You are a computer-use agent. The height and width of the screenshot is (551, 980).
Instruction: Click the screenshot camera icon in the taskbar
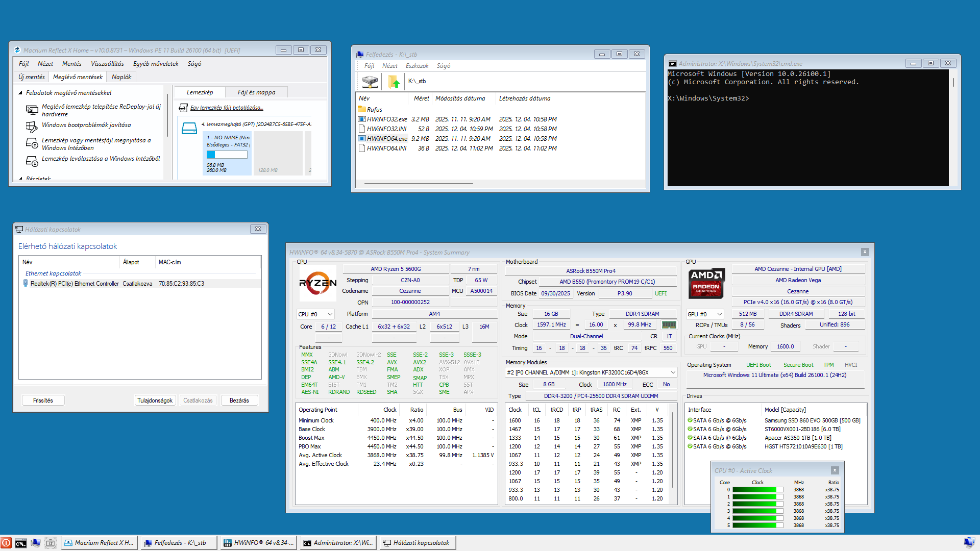click(x=50, y=543)
